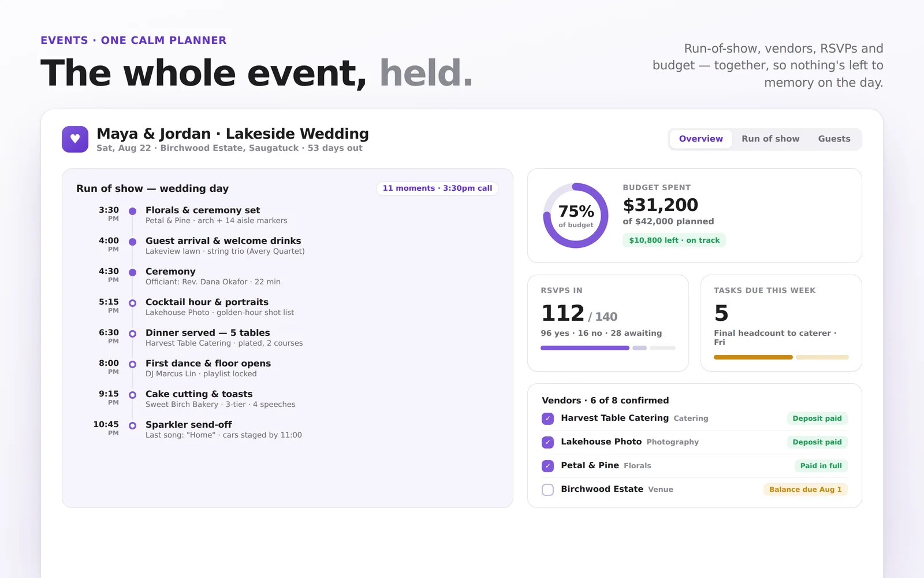Click 'Lakehouse Photo' vendor name
This screenshot has height=578, width=924.
pyautogui.click(x=601, y=442)
